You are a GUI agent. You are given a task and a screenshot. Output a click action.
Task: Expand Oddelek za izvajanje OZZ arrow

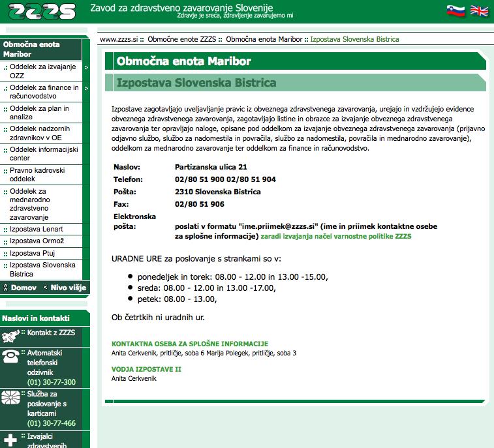click(86, 67)
